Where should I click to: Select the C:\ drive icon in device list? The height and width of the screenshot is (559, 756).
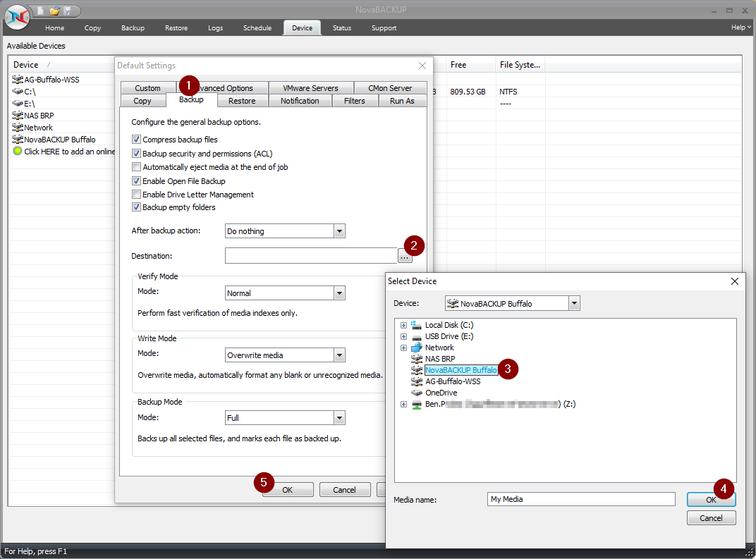[x=18, y=91]
